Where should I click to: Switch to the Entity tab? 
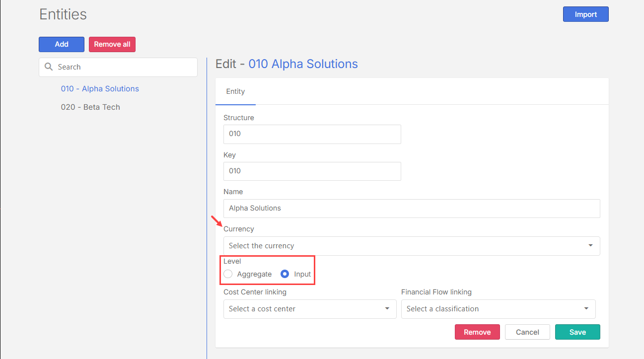coord(235,91)
